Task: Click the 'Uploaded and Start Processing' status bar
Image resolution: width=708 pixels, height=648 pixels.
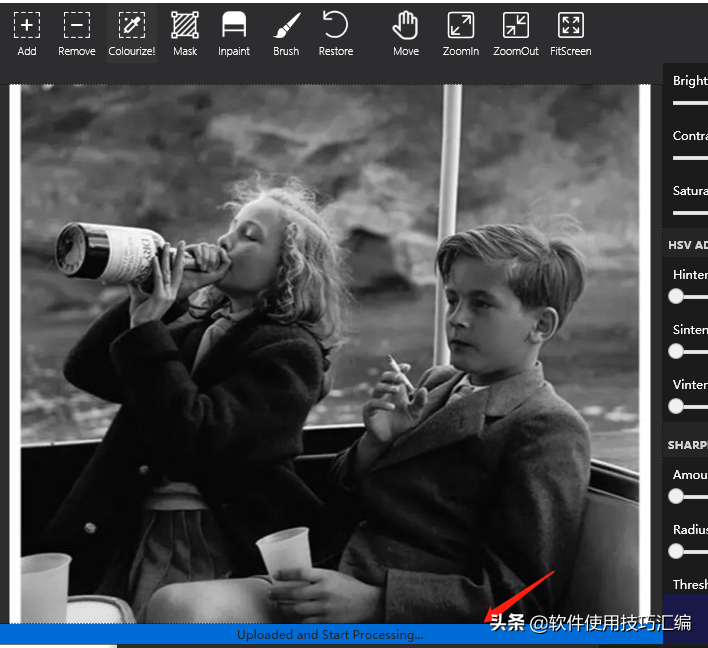Action: 330,635
